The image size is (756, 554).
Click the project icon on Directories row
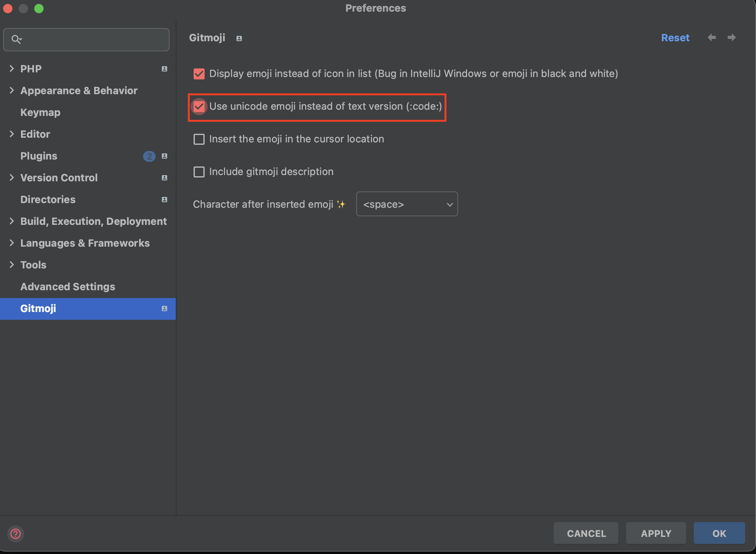point(164,200)
